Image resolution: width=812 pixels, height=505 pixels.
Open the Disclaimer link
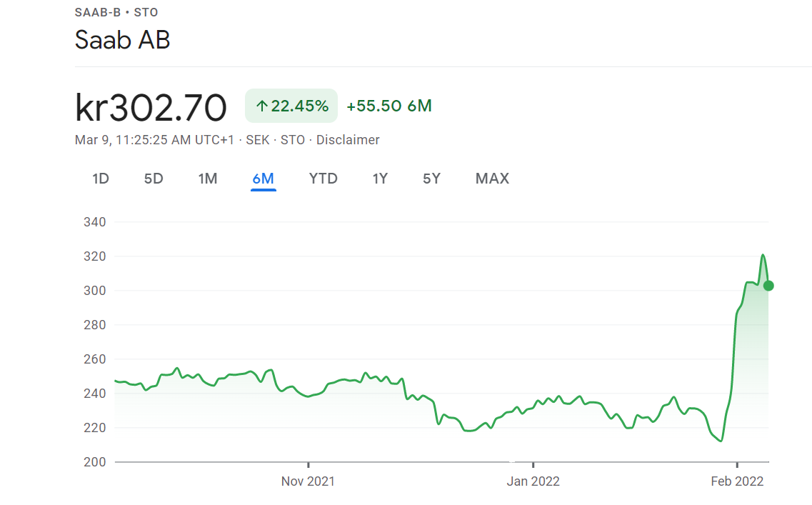pos(348,140)
